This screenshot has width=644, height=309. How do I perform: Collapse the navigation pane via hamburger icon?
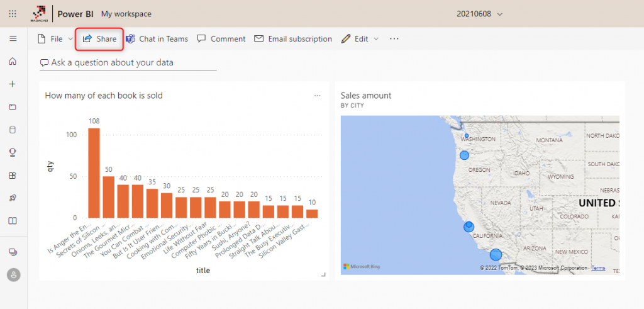pos(13,39)
